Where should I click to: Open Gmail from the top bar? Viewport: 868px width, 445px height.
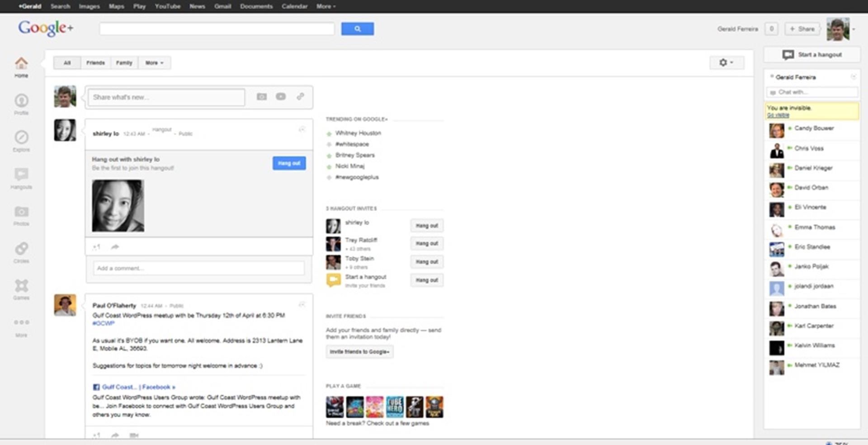tap(222, 6)
